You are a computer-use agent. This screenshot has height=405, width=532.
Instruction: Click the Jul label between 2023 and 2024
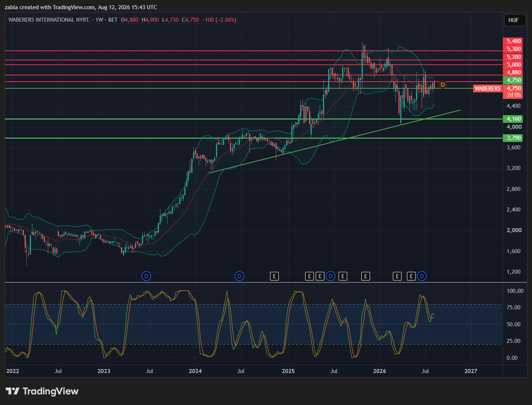pyautogui.click(x=149, y=371)
